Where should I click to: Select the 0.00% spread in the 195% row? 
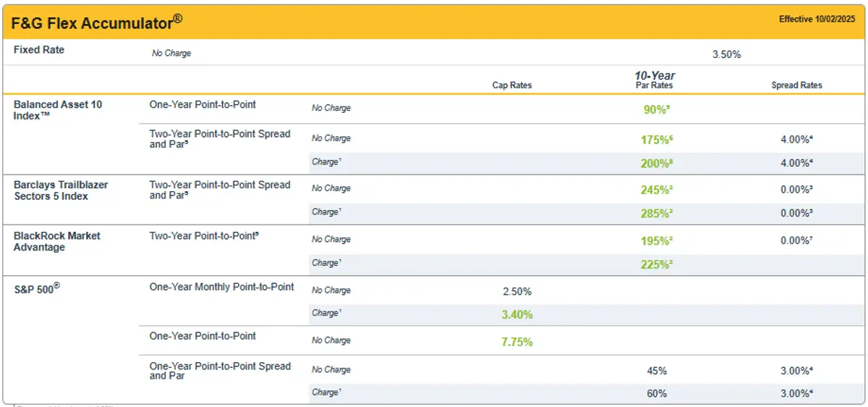click(x=799, y=240)
